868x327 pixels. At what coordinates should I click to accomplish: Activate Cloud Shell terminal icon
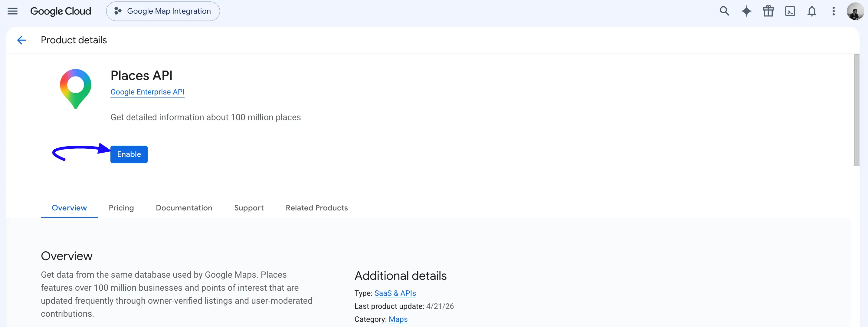pos(790,11)
